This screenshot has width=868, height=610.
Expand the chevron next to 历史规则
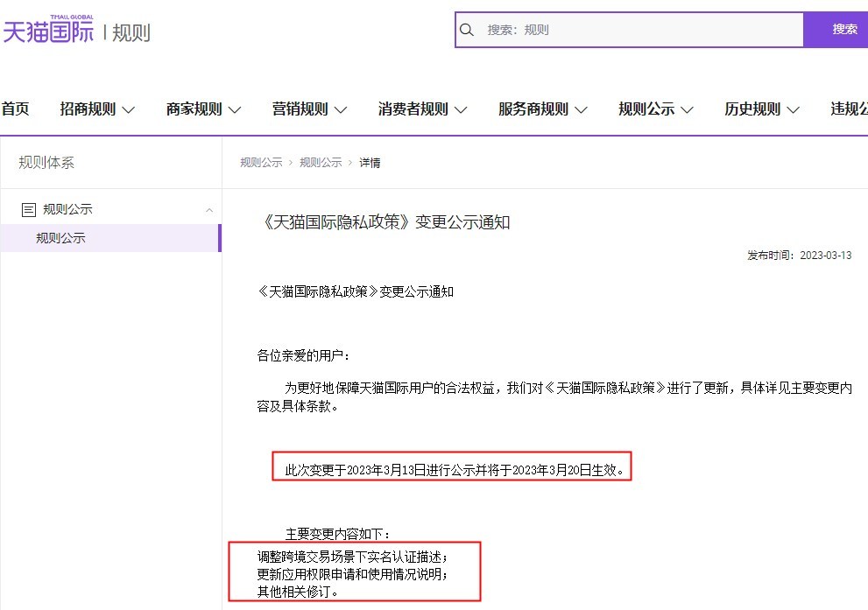[x=794, y=110]
